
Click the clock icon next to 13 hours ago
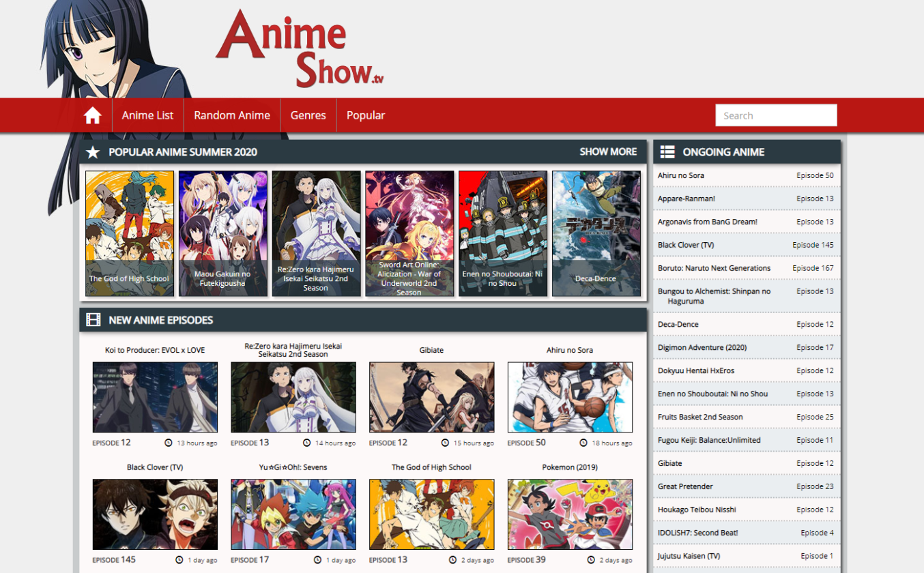coord(169,443)
